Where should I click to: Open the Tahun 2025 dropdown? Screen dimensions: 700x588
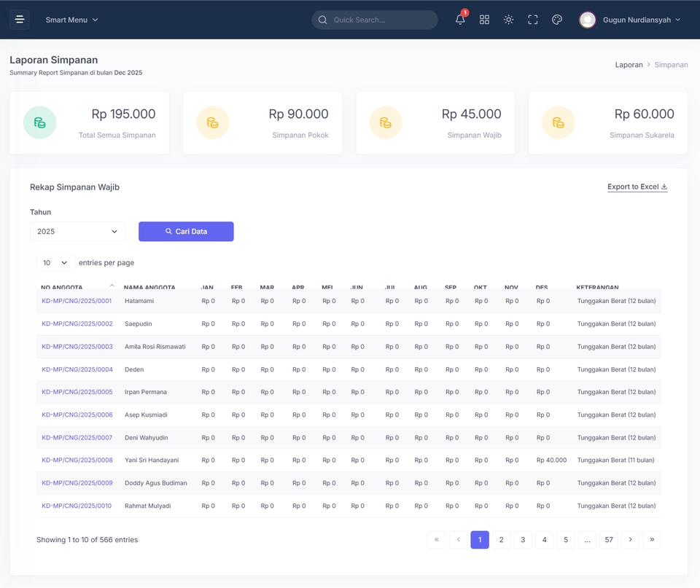tap(77, 232)
